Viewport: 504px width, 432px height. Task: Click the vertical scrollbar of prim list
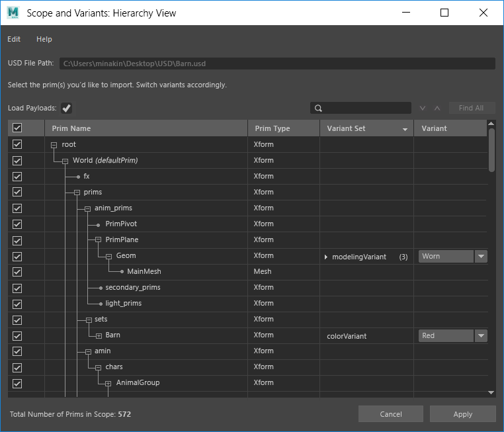coord(491,151)
